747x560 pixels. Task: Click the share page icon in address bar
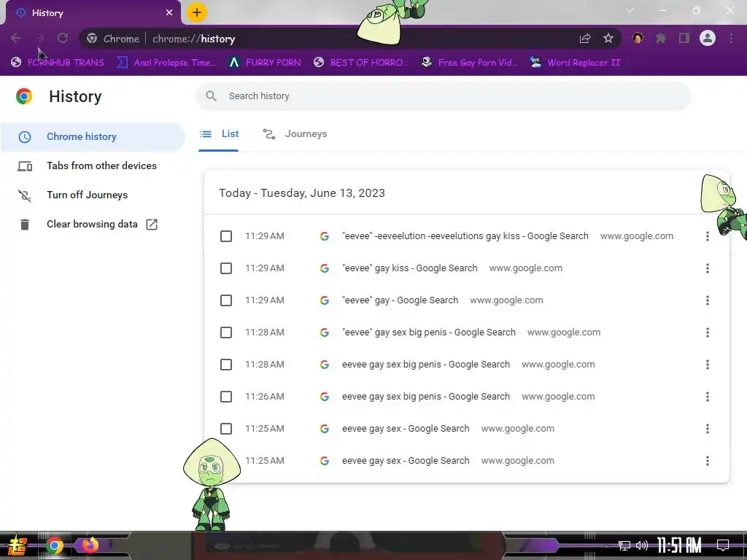[585, 39]
